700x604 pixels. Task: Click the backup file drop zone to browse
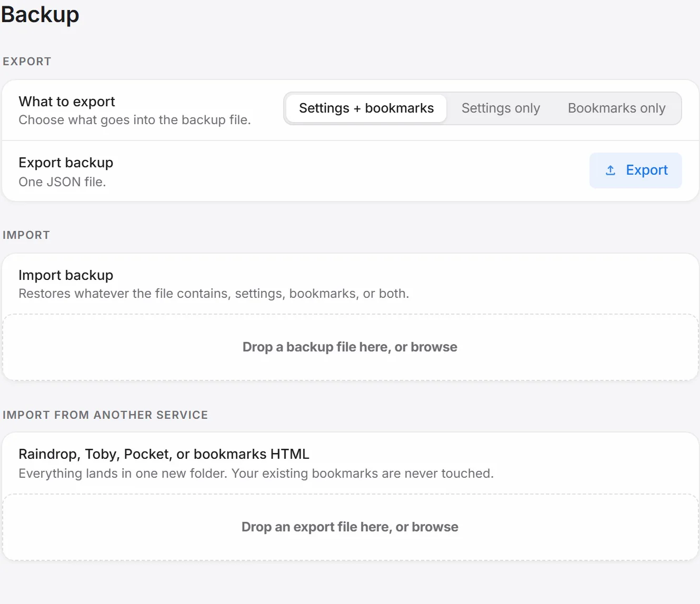click(x=351, y=347)
